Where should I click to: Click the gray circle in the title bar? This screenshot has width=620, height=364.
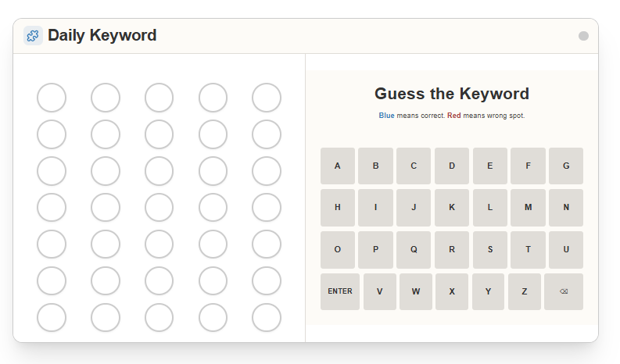[x=583, y=36]
